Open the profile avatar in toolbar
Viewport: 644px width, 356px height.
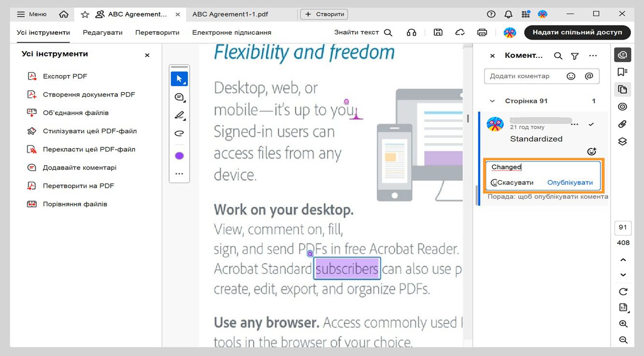point(510,32)
